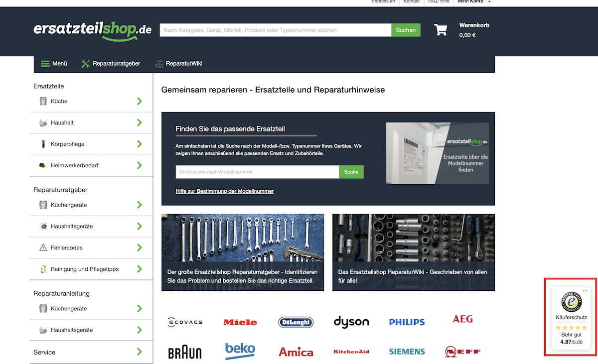598x364 pixels.
Task: Open the Philips brand logo
Action: [x=407, y=322]
